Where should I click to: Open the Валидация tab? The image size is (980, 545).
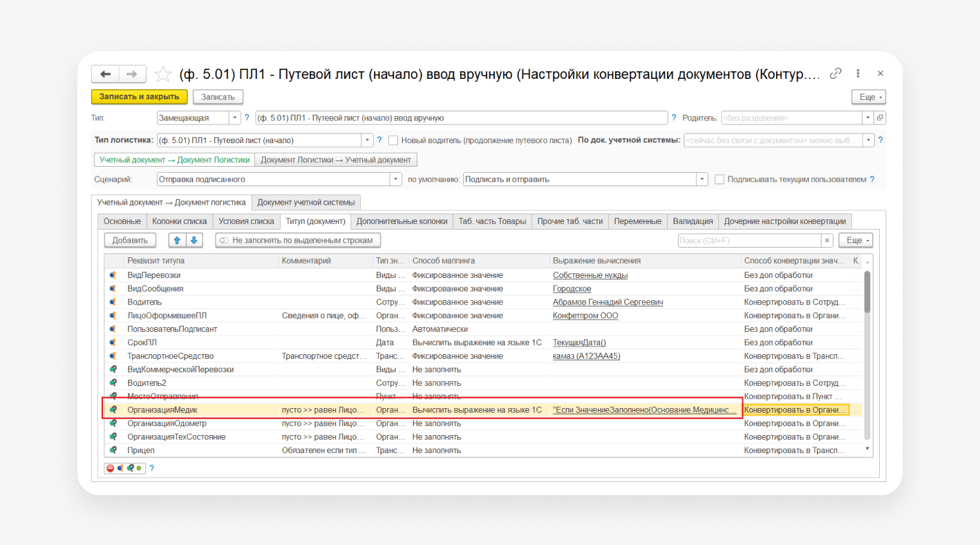(693, 221)
